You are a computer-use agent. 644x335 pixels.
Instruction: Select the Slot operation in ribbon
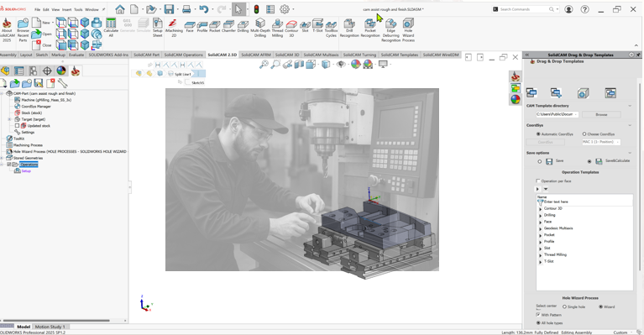[305, 27]
